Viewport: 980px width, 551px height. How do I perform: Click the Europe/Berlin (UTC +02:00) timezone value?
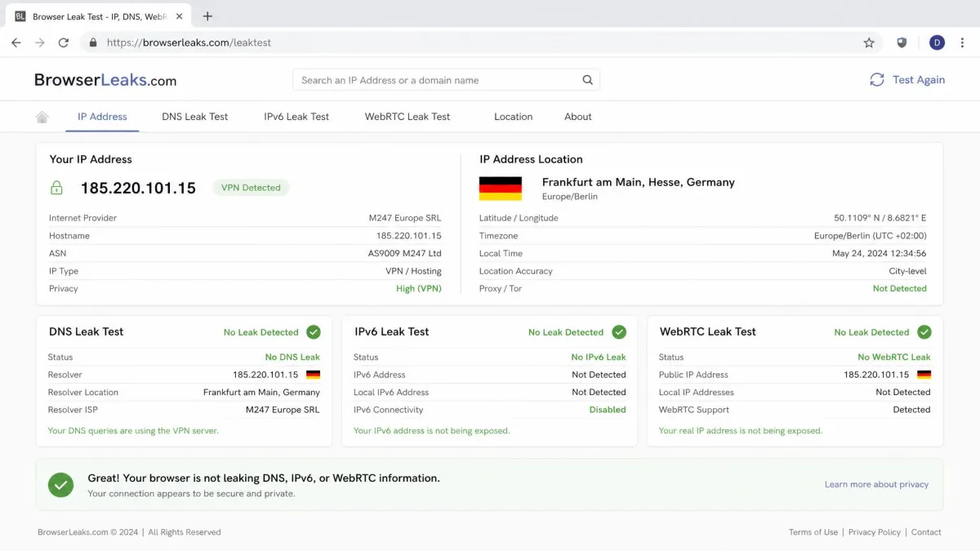pyautogui.click(x=871, y=236)
